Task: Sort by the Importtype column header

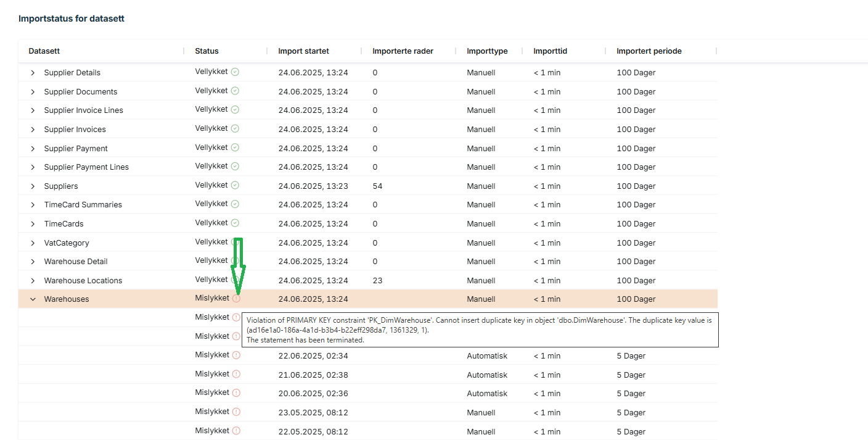Action: coord(488,51)
